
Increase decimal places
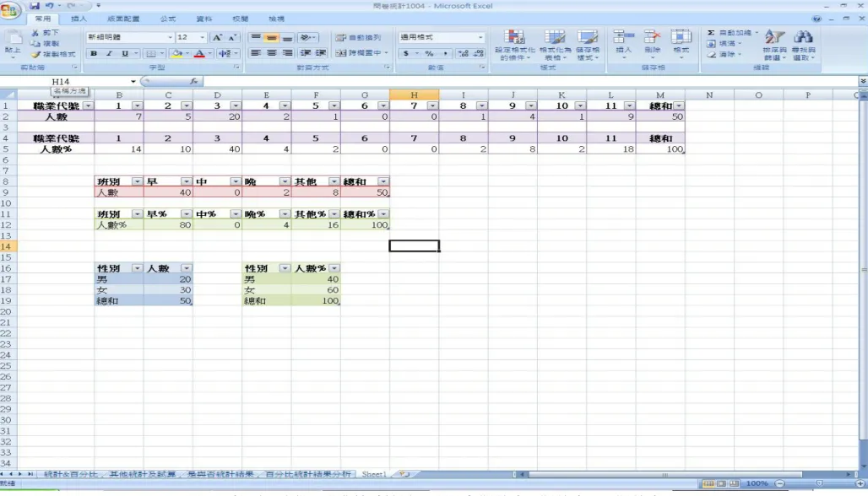coord(464,53)
